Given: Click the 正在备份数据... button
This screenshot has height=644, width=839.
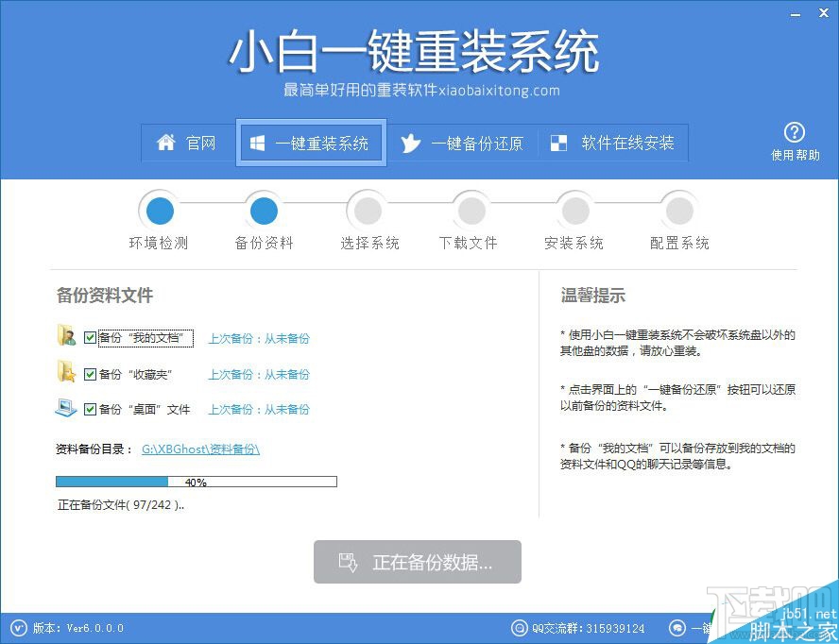Looking at the screenshot, I should [x=418, y=562].
